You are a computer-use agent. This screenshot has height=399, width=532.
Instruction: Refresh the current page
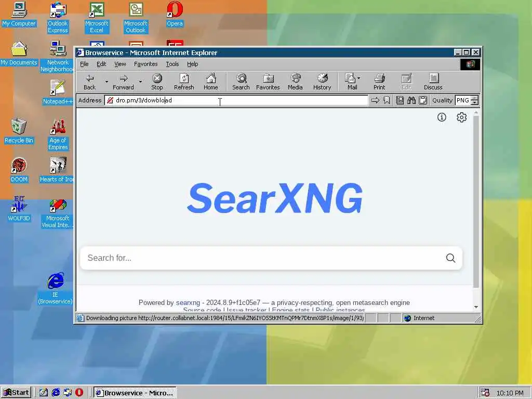click(184, 82)
